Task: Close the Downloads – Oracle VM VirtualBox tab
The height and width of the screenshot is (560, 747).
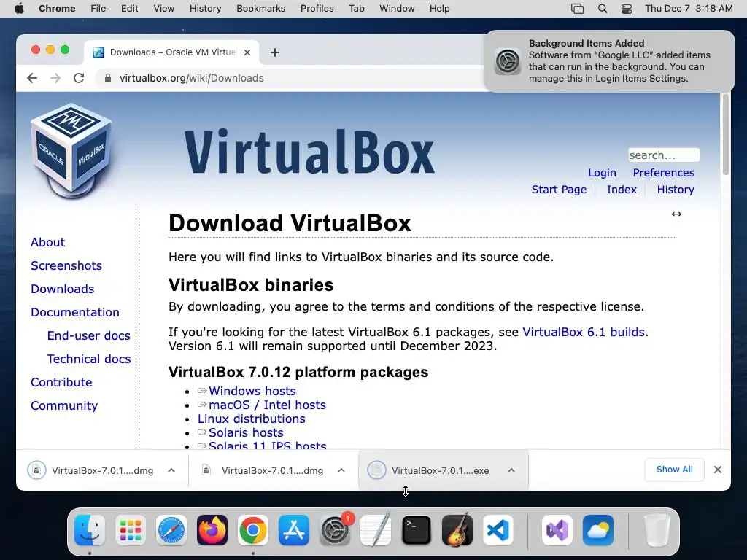Action: pos(247,52)
